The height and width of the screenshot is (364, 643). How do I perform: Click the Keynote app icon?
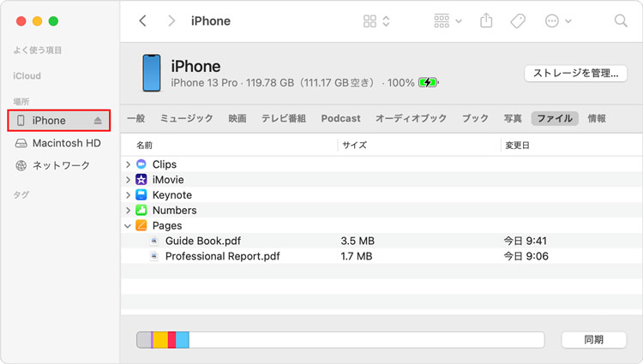coord(141,195)
